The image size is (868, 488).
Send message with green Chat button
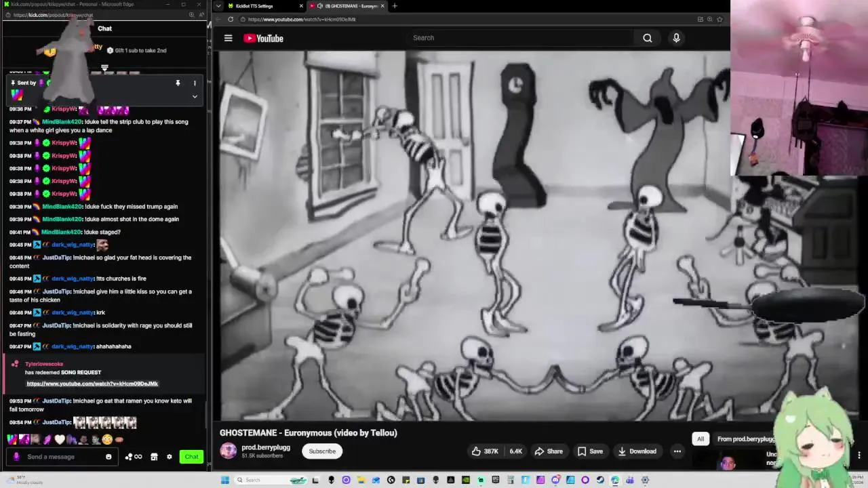[191, 457]
